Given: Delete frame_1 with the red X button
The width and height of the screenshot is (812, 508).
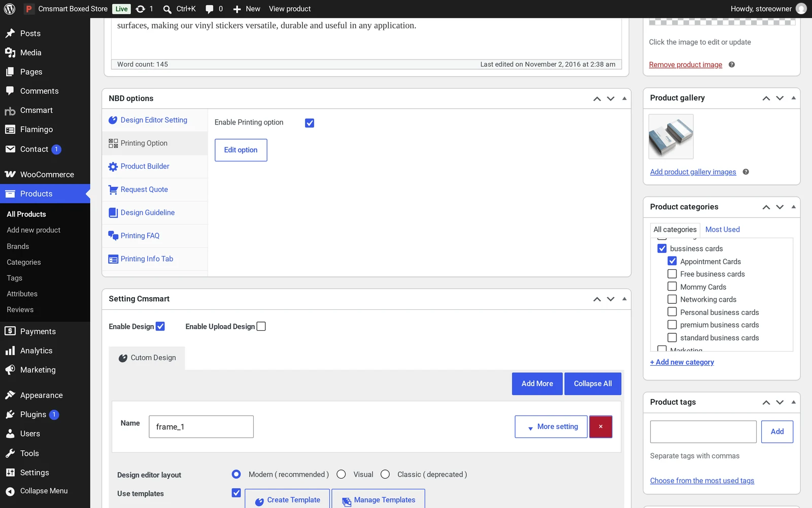Looking at the screenshot, I should pos(601,427).
